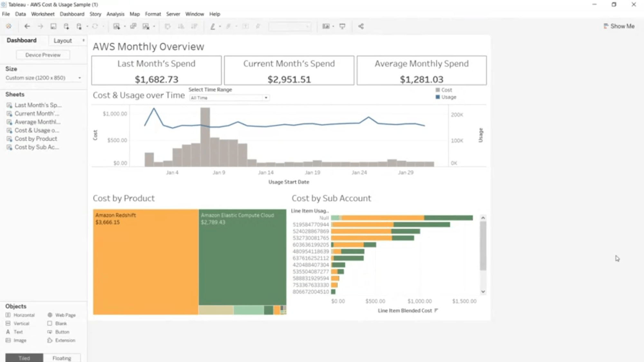Click the Blank object

tap(57, 323)
